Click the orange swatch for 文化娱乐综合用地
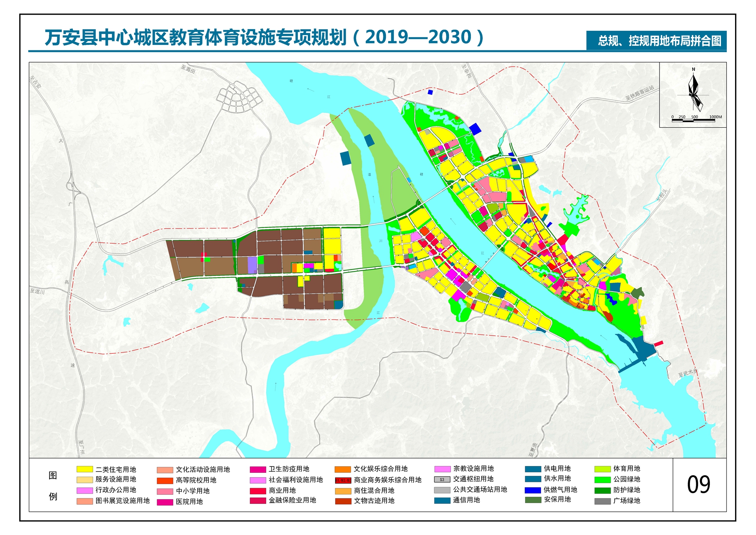The width and height of the screenshot is (756, 535). (x=343, y=469)
